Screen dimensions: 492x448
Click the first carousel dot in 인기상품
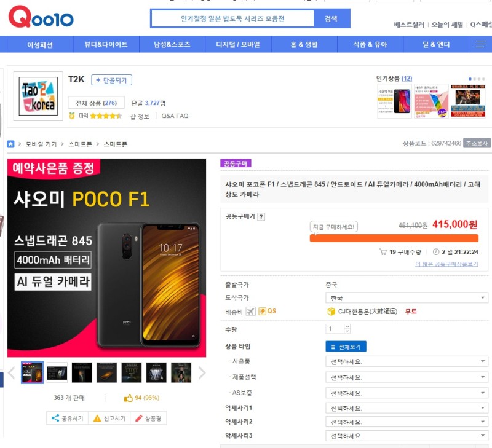(470, 79)
